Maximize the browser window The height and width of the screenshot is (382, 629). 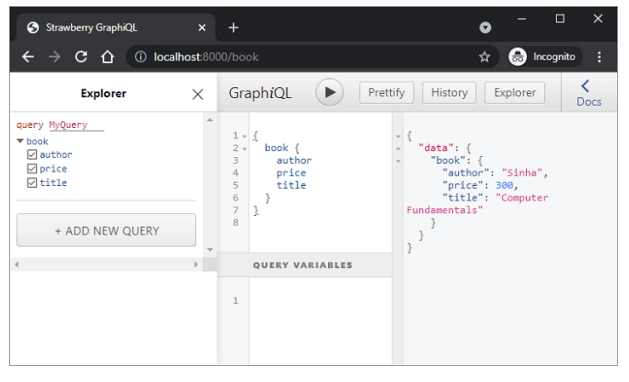coord(560,19)
